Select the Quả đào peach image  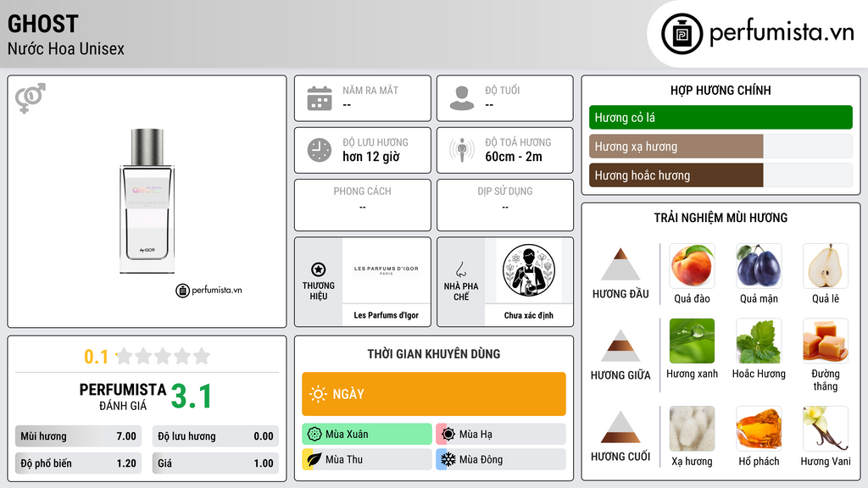pos(692,266)
